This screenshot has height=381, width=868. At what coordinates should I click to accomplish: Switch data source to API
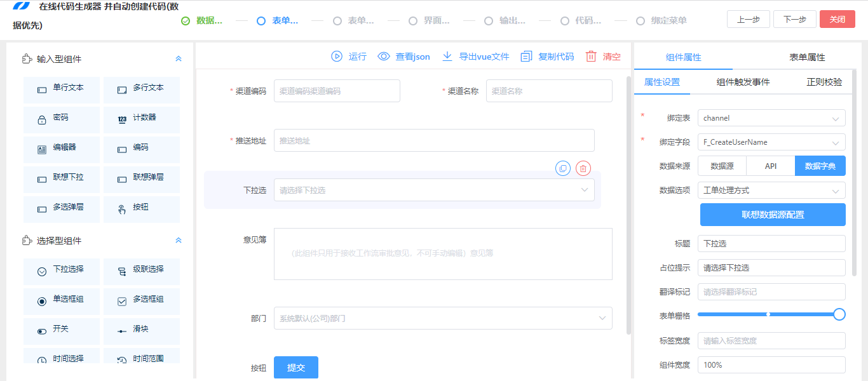(770, 166)
